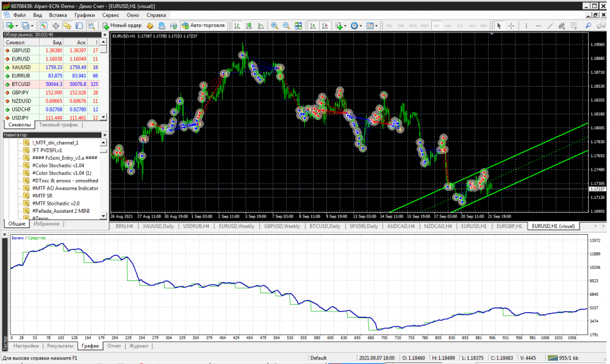Open the Вставка menu
610x364 pixels.
(58, 15)
